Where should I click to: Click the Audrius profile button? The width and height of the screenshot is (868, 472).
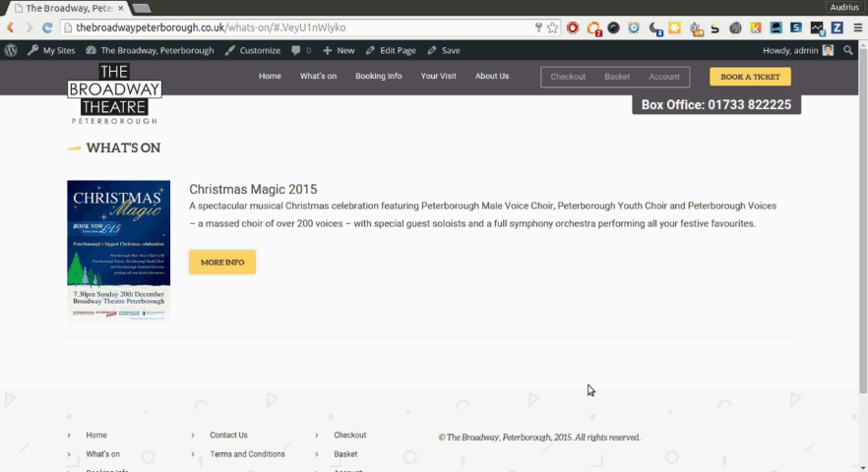(x=844, y=7)
